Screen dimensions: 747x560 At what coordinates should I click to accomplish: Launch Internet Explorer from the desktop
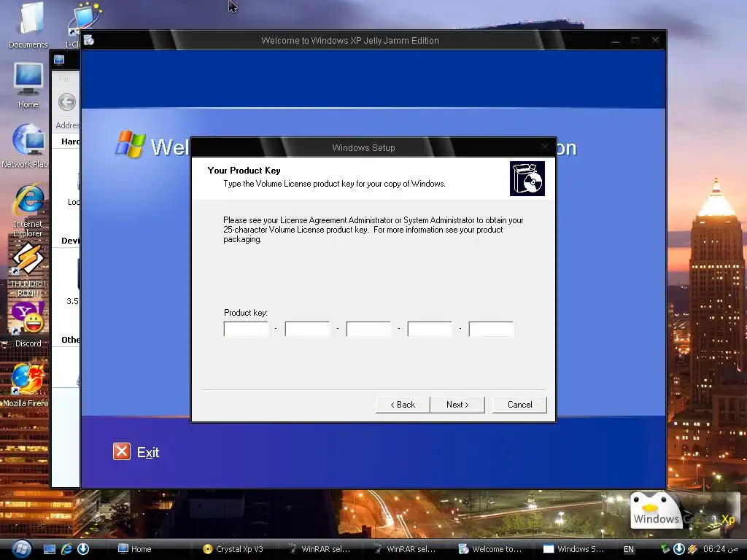(x=28, y=210)
